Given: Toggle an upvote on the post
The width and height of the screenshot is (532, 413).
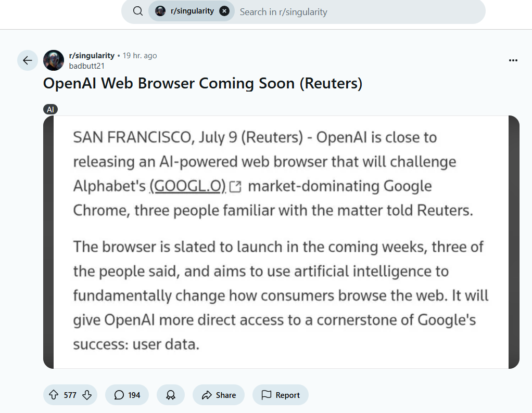Looking at the screenshot, I should pyautogui.click(x=53, y=395).
